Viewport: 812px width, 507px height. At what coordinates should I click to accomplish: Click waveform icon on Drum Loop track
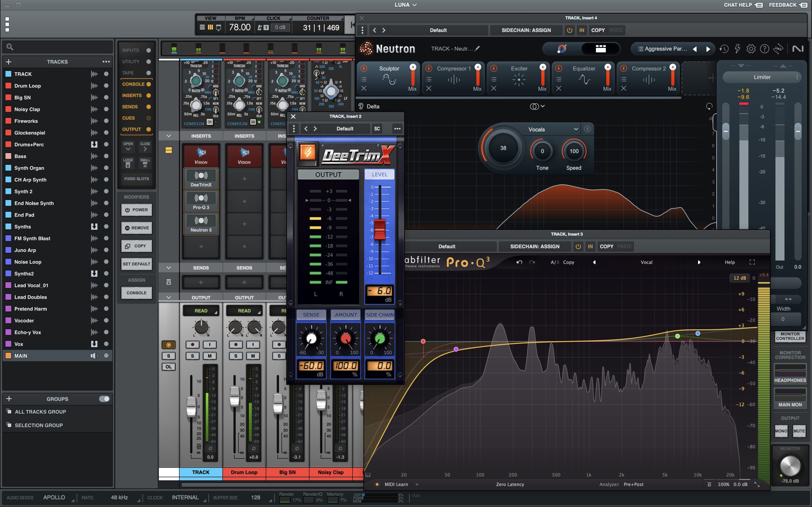[x=95, y=86]
